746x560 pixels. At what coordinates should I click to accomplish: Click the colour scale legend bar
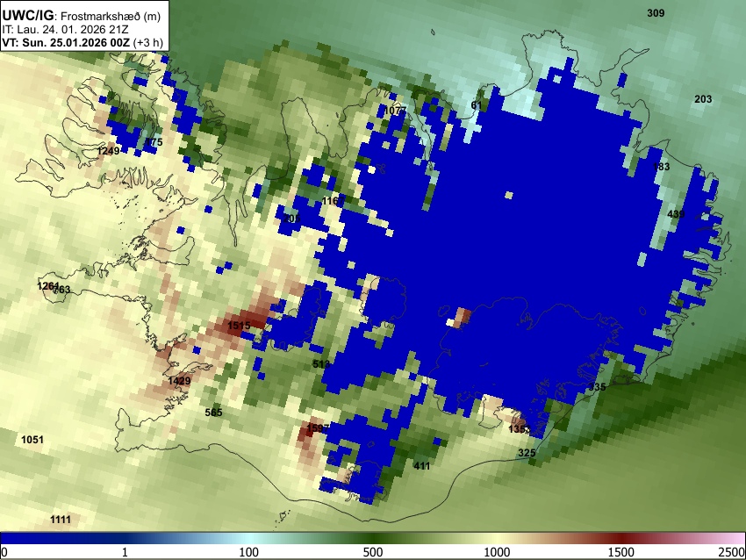pos(373,538)
